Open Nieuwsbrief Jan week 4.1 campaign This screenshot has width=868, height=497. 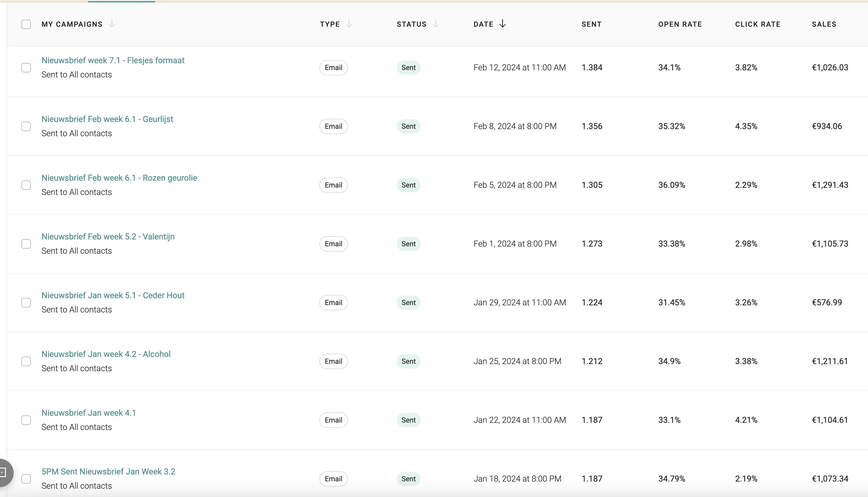pos(89,413)
